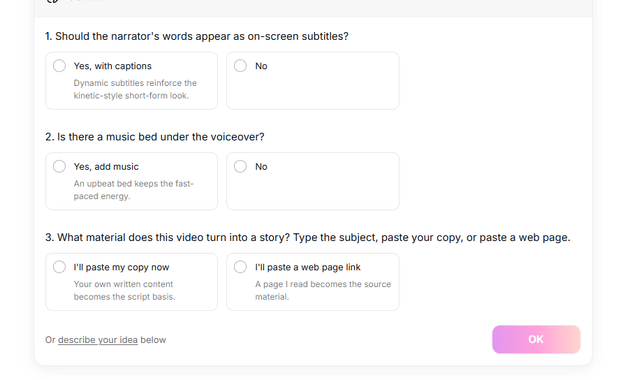Choose "No" for on-screen subtitles

[x=240, y=66]
